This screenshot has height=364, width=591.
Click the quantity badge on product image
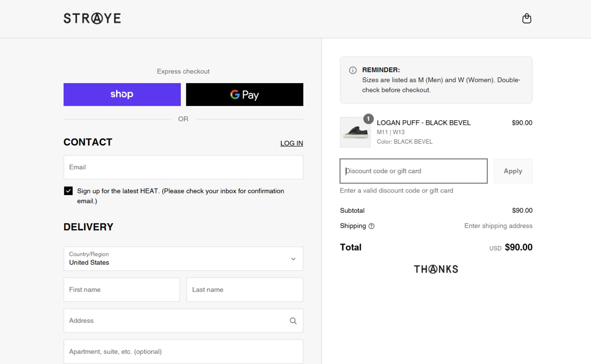pyautogui.click(x=368, y=119)
